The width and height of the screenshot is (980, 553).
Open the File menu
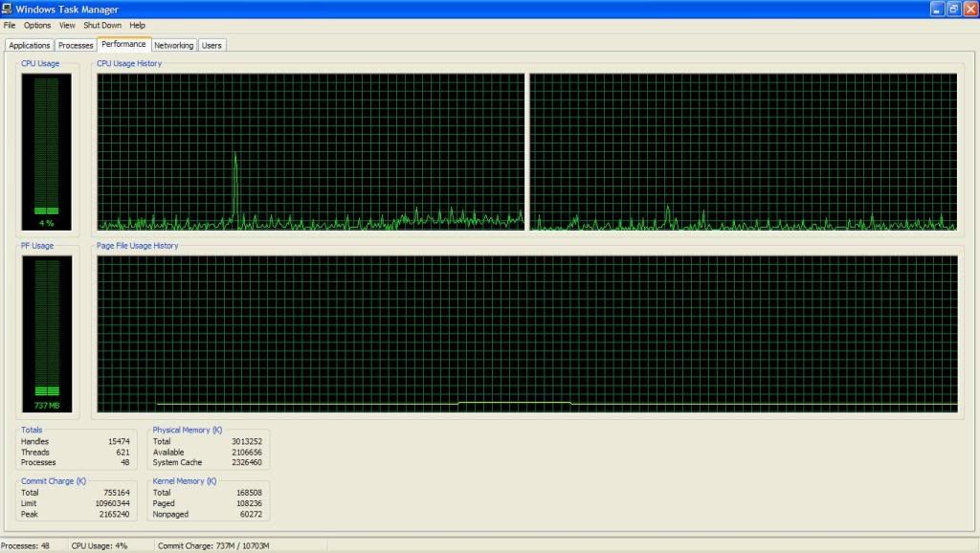click(10, 25)
